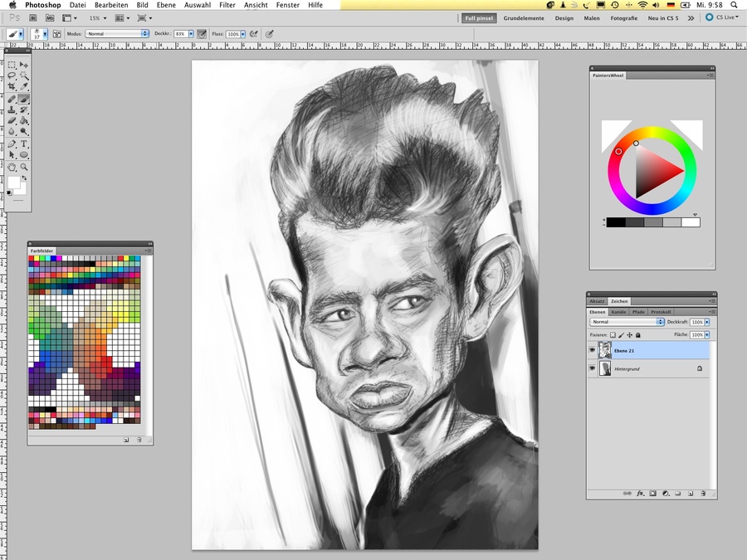Open brush Modus blend mode dropdown
Image resolution: width=747 pixels, height=560 pixels.
coord(117,34)
